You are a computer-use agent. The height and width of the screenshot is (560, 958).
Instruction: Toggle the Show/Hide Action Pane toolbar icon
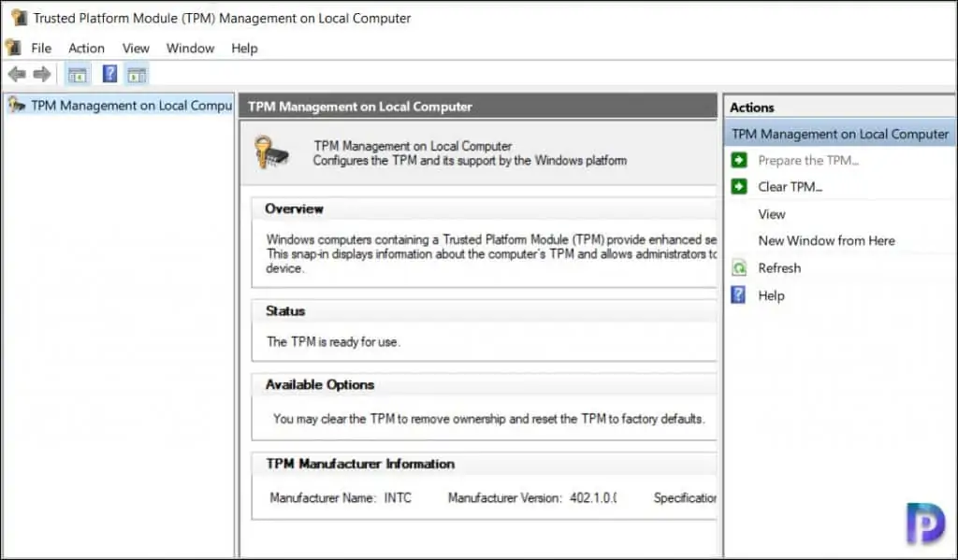[x=137, y=75]
